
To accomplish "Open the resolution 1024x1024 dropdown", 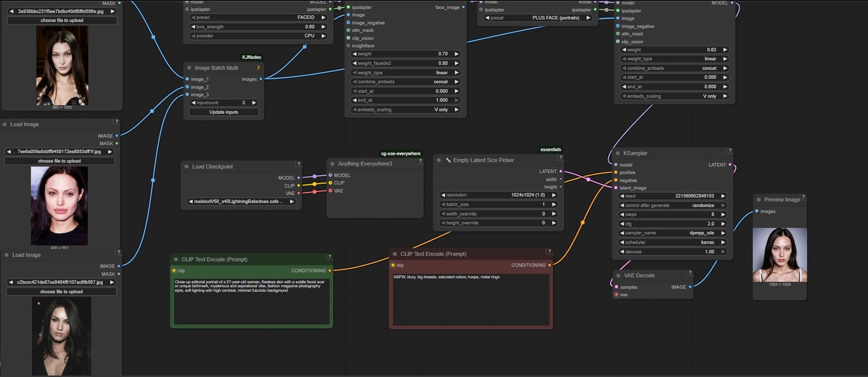I will 498,195.
